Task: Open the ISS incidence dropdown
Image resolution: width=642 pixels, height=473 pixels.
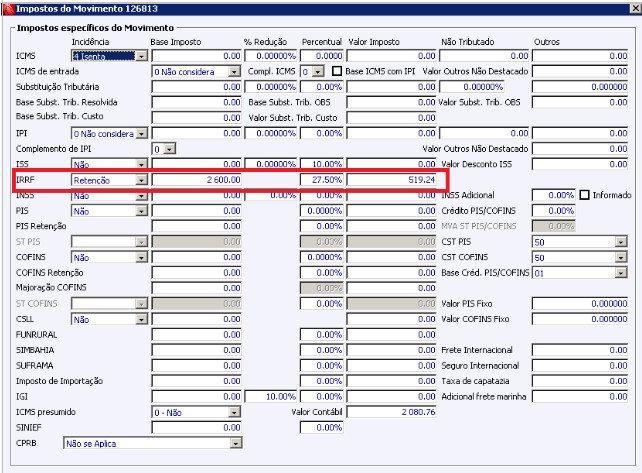Action: pyautogui.click(x=142, y=165)
